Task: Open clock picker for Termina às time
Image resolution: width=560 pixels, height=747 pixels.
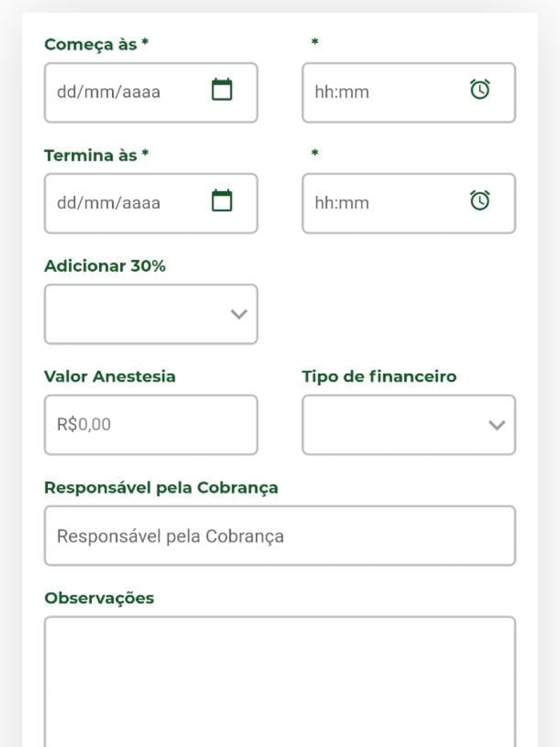Action: point(480,200)
